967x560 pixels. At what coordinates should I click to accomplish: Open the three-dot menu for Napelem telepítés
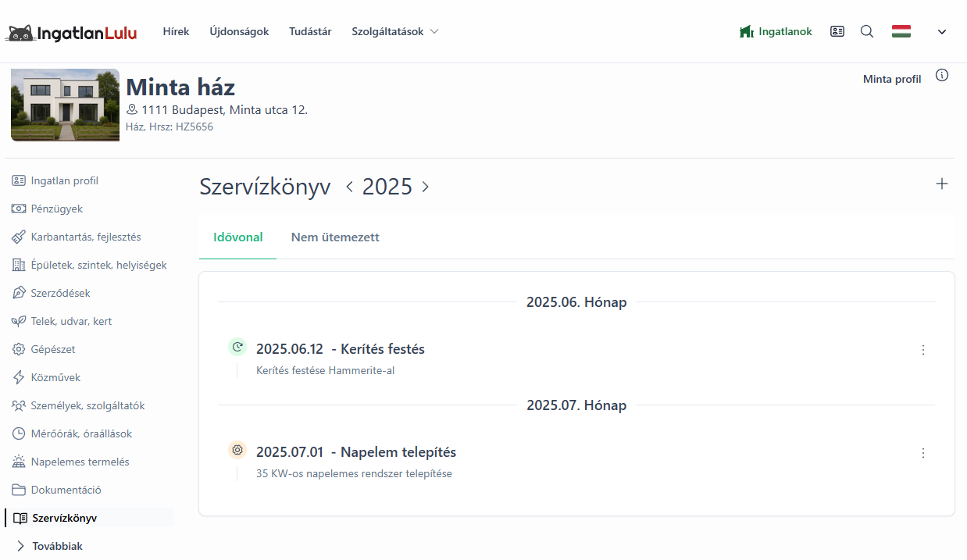(x=923, y=453)
